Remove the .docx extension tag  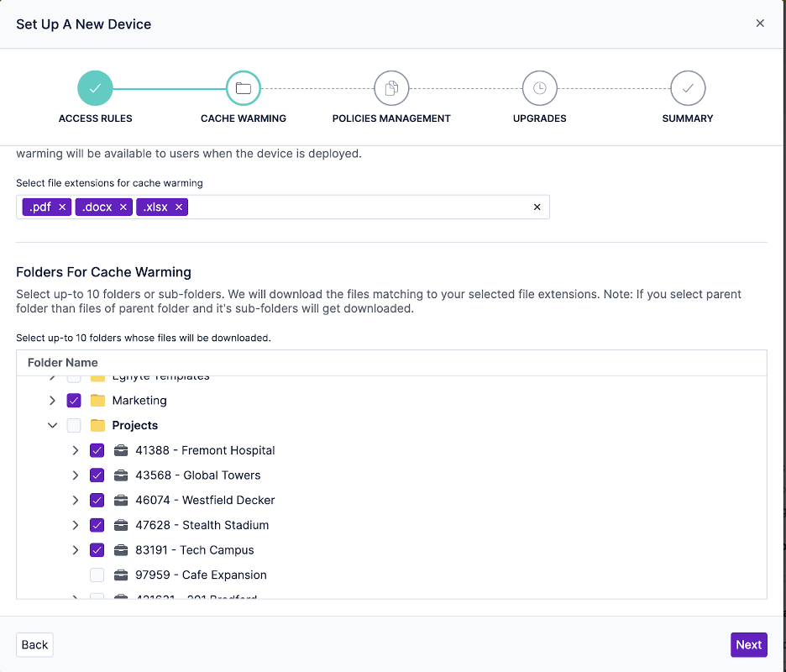[x=123, y=207]
